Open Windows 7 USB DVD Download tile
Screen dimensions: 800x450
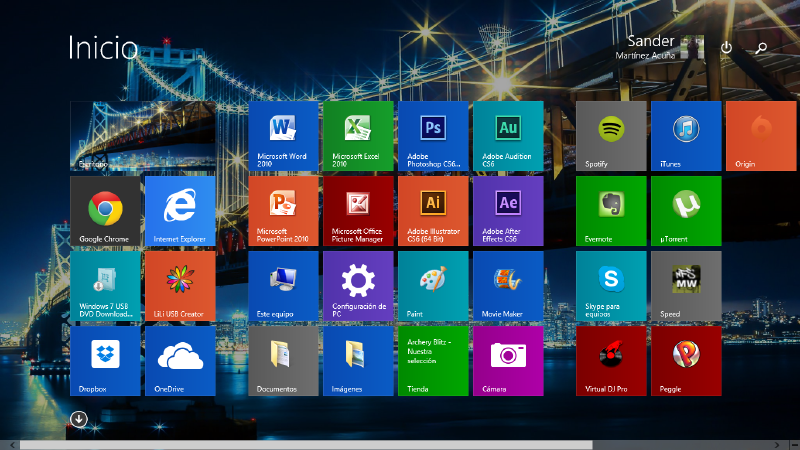pos(105,286)
